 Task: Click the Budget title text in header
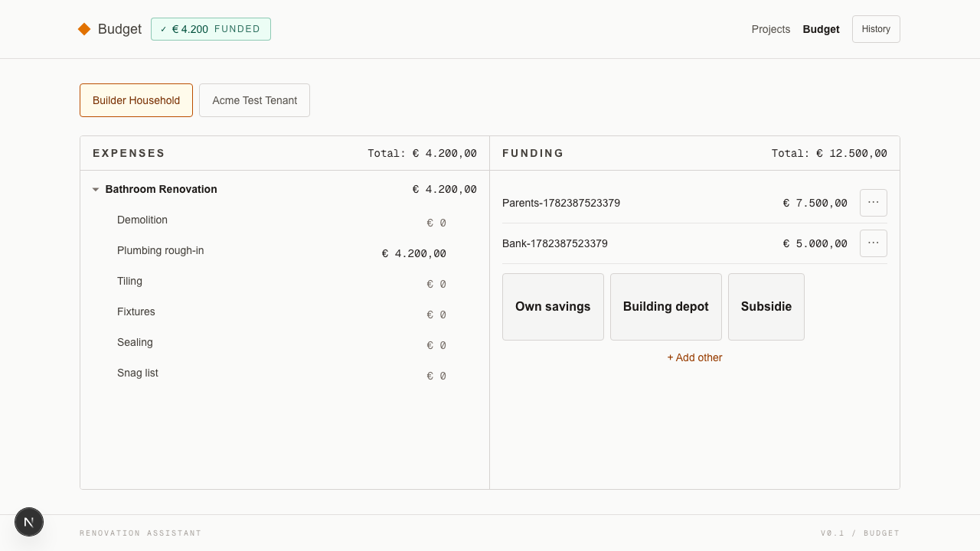119,29
